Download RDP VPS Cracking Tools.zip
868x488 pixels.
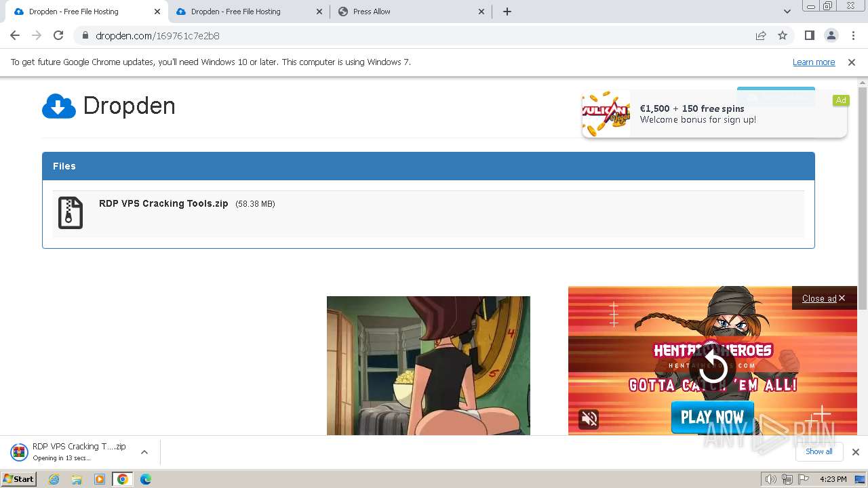pyautogui.click(x=163, y=203)
